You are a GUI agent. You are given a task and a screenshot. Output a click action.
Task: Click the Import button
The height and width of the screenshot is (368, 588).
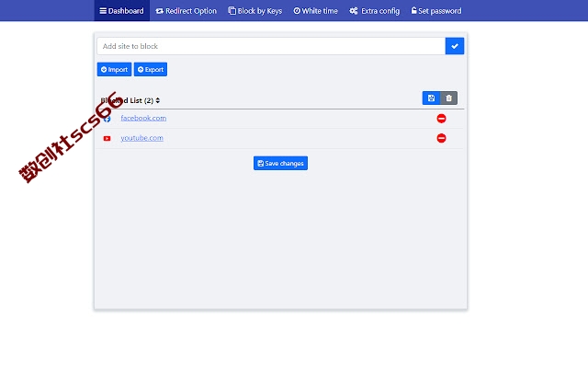(x=114, y=70)
